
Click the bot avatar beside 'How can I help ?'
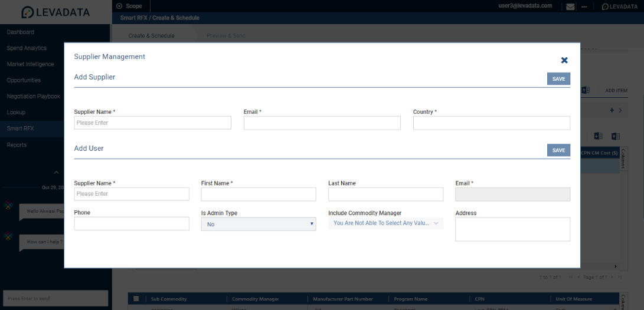click(8, 236)
